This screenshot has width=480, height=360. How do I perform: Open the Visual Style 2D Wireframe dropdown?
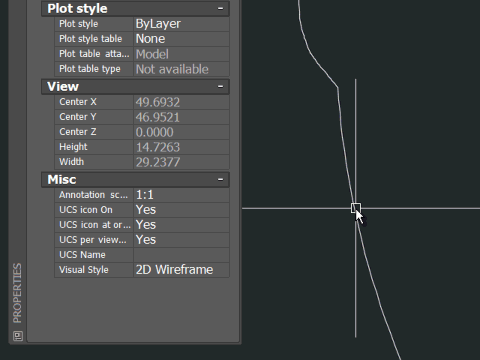pyautogui.click(x=181, y=270)
